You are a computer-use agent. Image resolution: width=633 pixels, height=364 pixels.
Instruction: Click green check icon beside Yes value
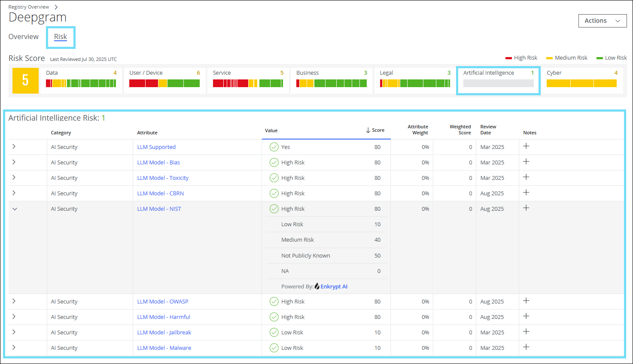click(x=274, y=147)
